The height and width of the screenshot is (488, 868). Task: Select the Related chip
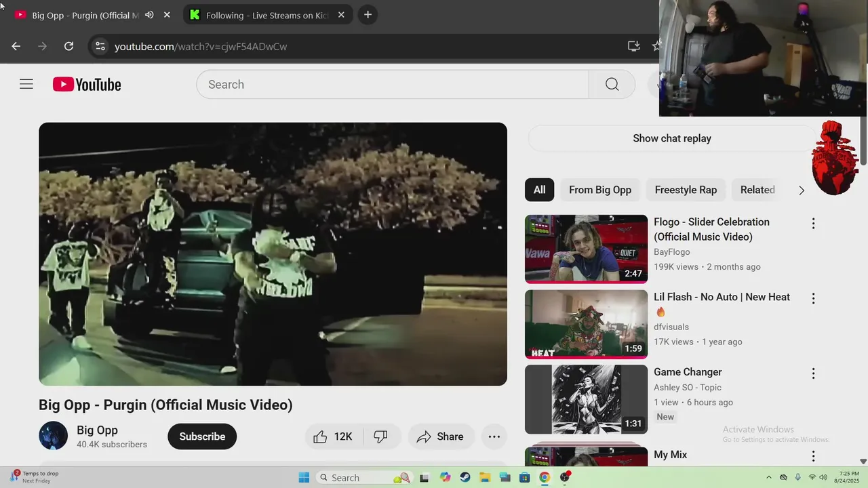pos(757,190)
